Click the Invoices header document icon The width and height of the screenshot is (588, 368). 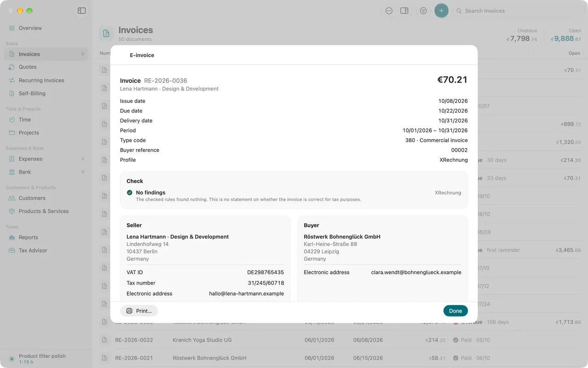coord(106,34)
